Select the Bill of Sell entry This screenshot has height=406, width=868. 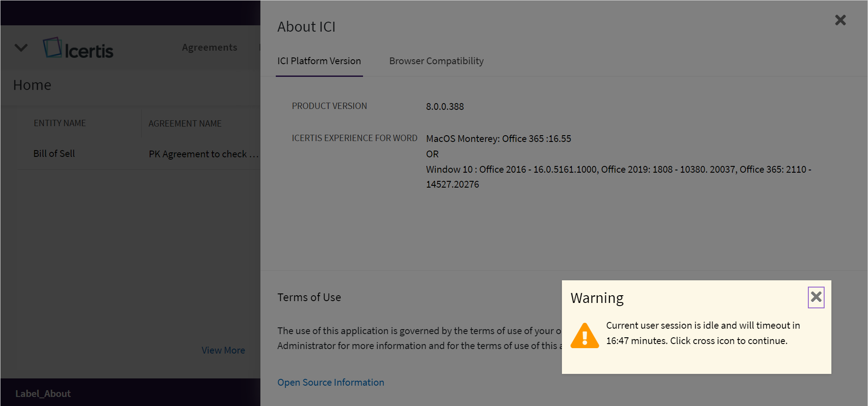[54, 154]
